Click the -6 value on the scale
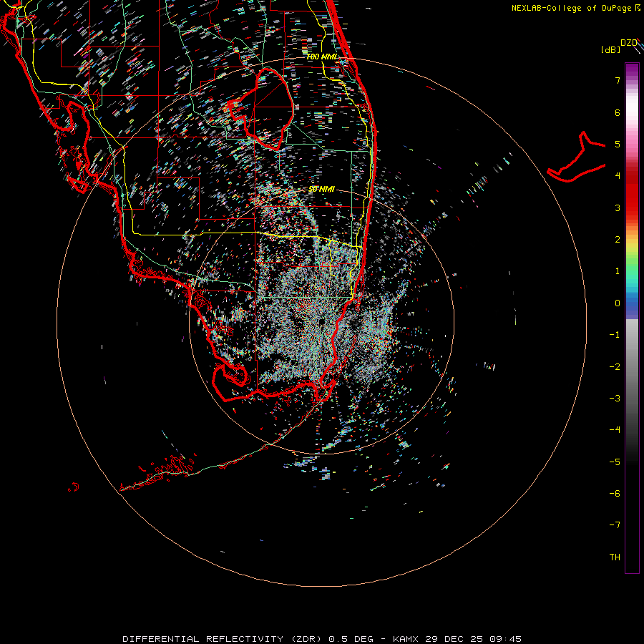This screenshot has height=644, width=644. pyautogui.click(x=615, y=494)
